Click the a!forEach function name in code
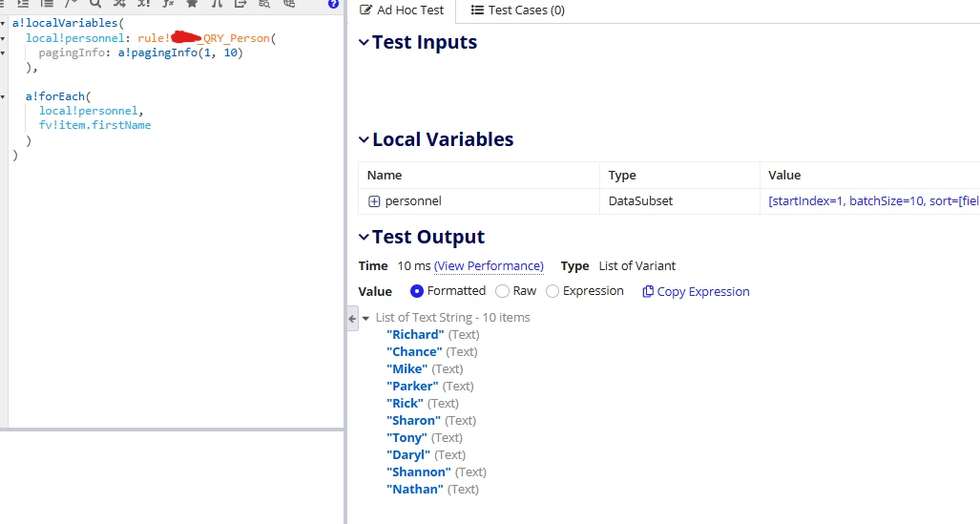The height and width of the screenshot is (524, 980). (55, 96)
